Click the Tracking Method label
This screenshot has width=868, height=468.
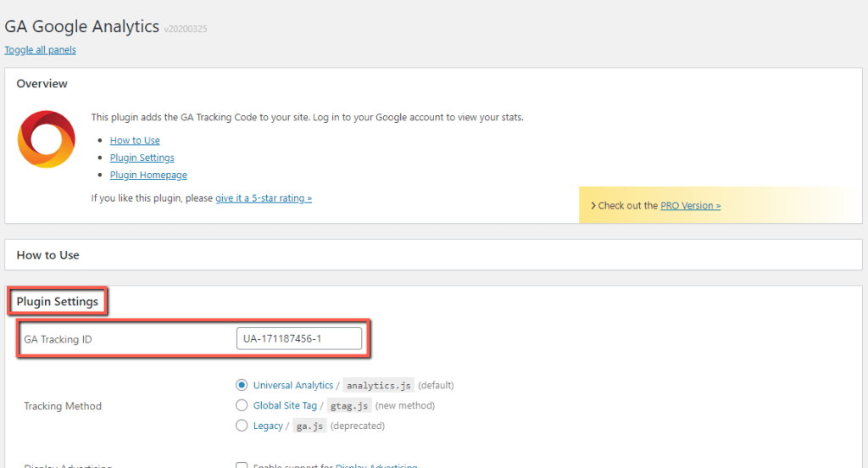click(x=63, y=406)
